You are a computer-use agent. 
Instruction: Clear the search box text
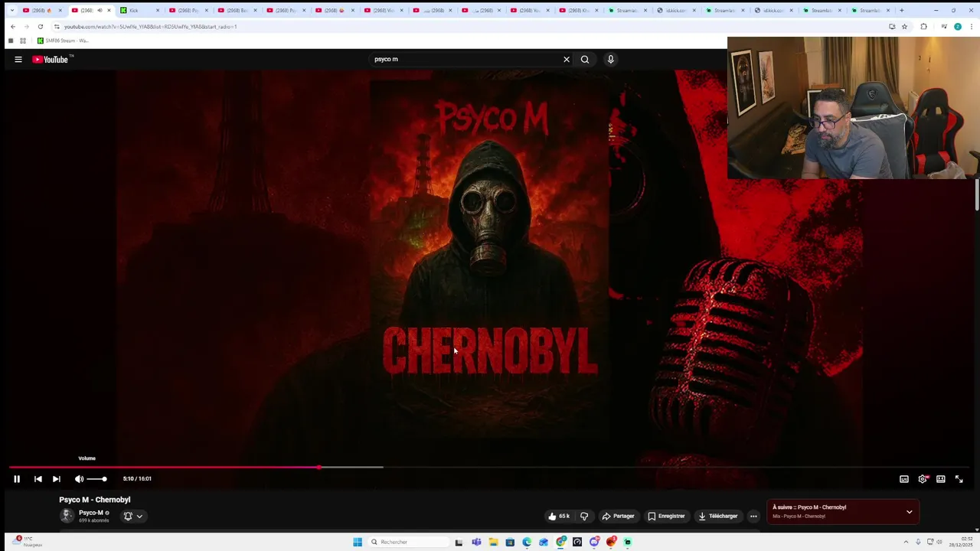(567, 59)
